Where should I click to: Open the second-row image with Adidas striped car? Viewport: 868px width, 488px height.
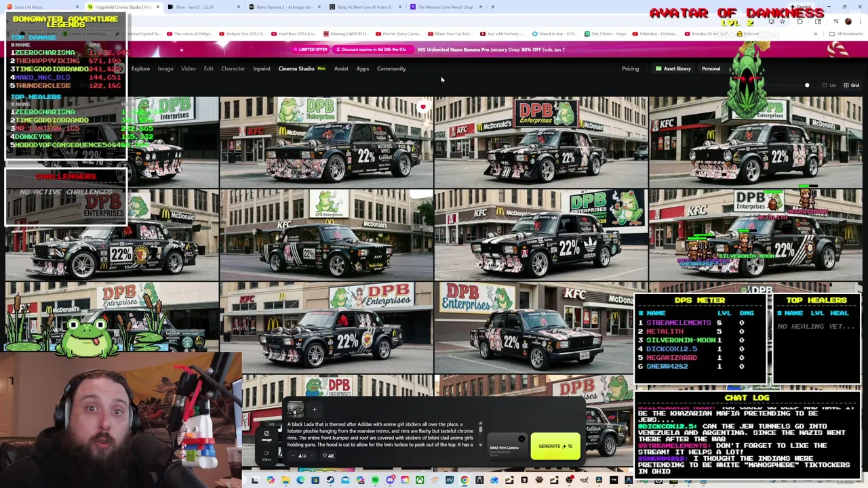(x=541, y=235)
